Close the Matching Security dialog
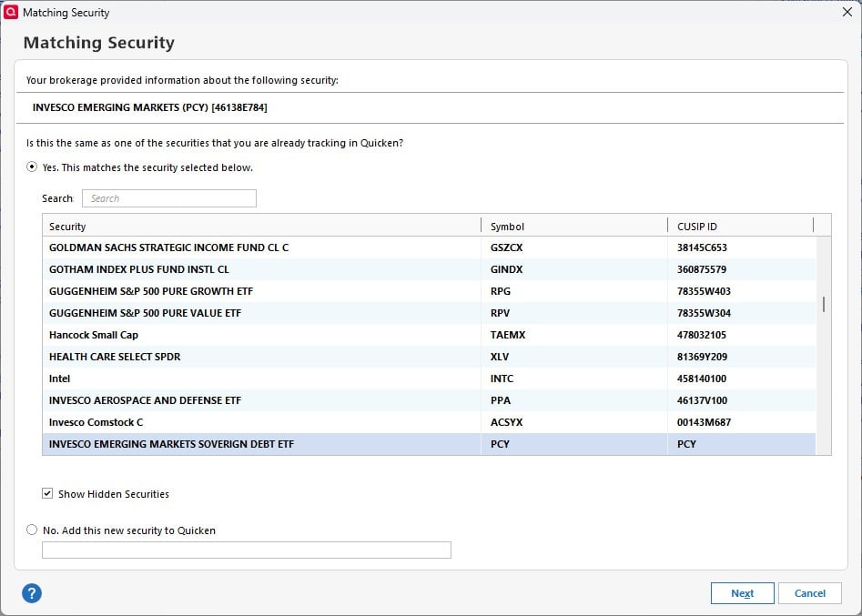 tap(847, 13)
